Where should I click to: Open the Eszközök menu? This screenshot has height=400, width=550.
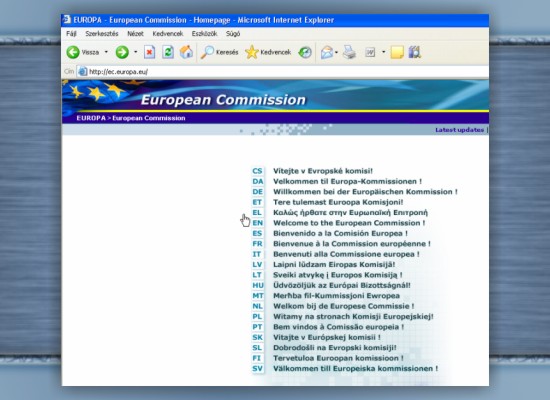click(x=204, y=34)
